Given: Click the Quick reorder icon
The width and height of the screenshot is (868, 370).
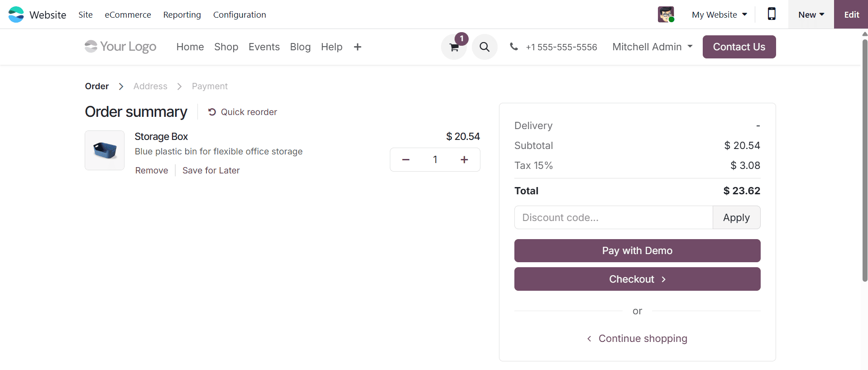Looking at the screenshot, I should point(211,112).
